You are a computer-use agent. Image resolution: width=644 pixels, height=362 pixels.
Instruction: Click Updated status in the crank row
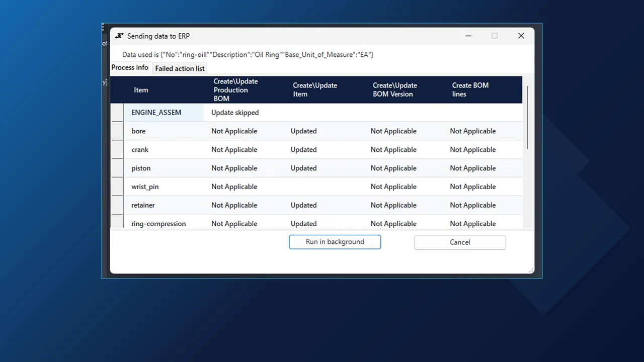(303, 150)
